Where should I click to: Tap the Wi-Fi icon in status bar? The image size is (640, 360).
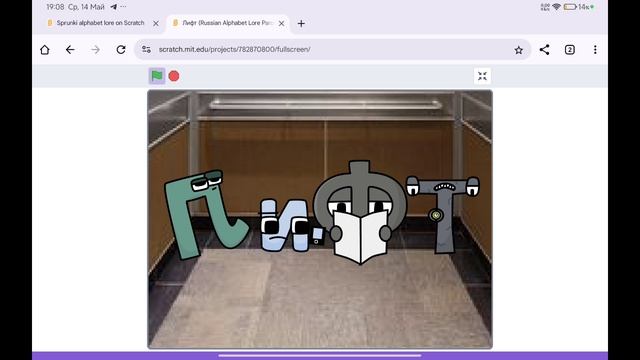[556, 7]
